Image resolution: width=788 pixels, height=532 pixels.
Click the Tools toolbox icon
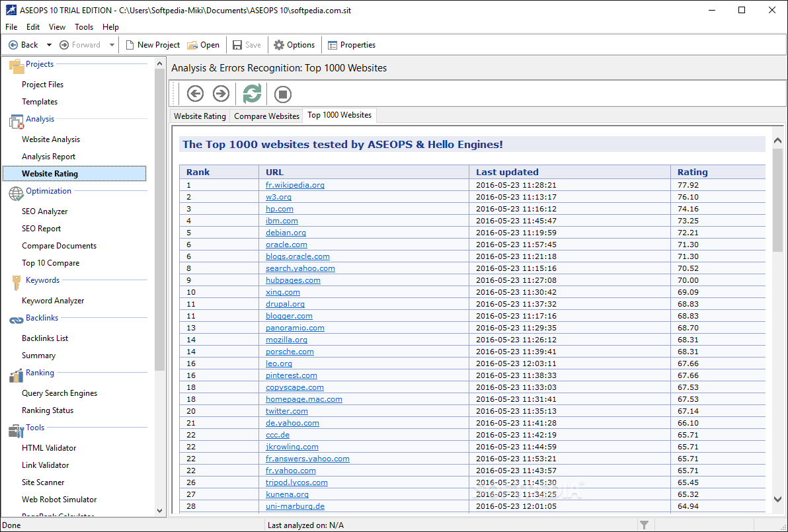pos(16,430)
